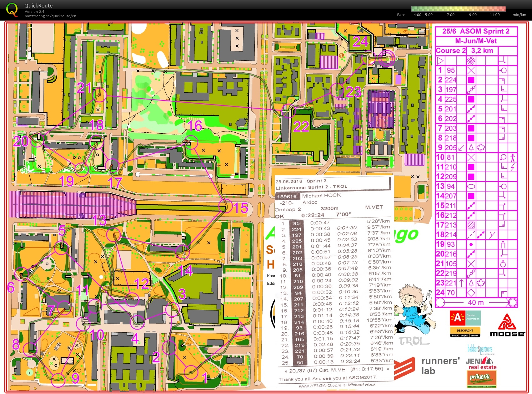Click the District Antwerpen A logo
The height and width of the screenshot is (394, 532).
tap(465, 318)
